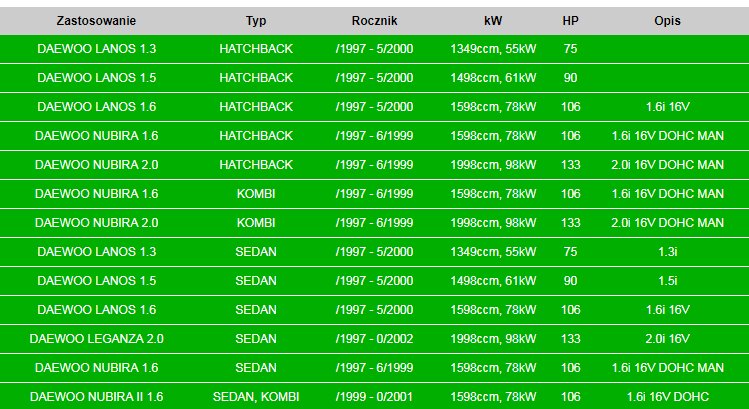Click KOMBI type in the DAEWOO NUBIRA 1.6 row
Image resolution: width=749 pixels, height=409 pixels.
coord(256,194)
